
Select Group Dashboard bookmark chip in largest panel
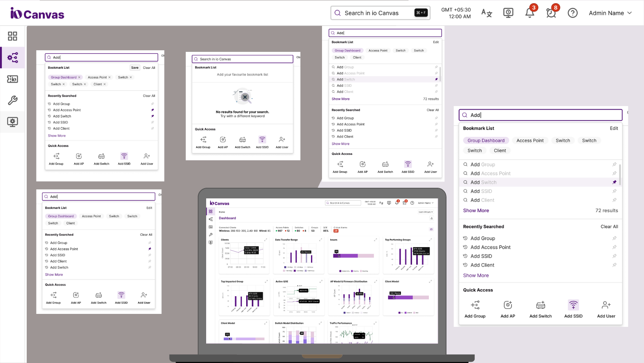click(486, 141)
